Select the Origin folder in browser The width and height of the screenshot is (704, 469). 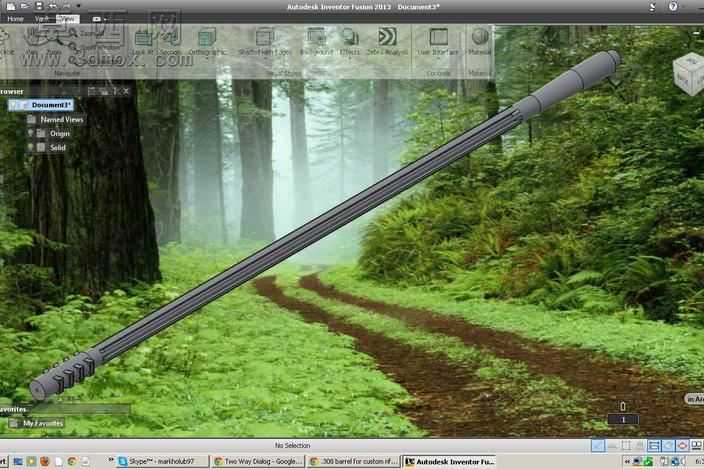tap(59, 134)
